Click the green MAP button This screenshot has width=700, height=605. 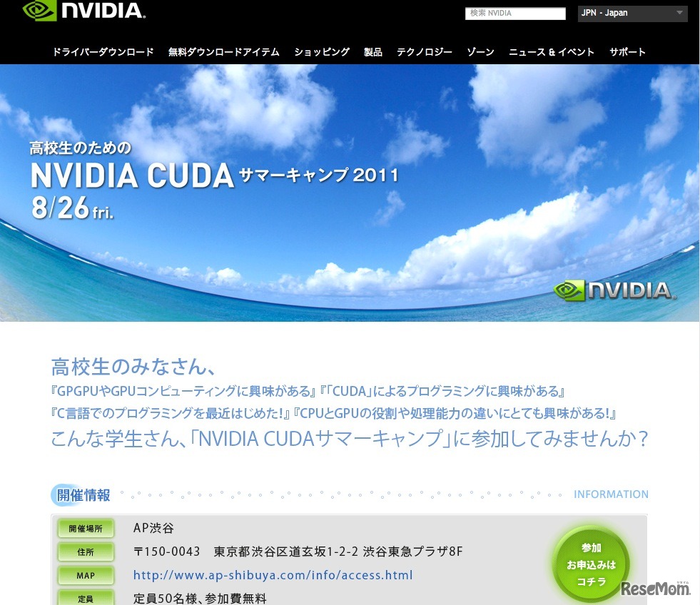(x=86, y=575)
